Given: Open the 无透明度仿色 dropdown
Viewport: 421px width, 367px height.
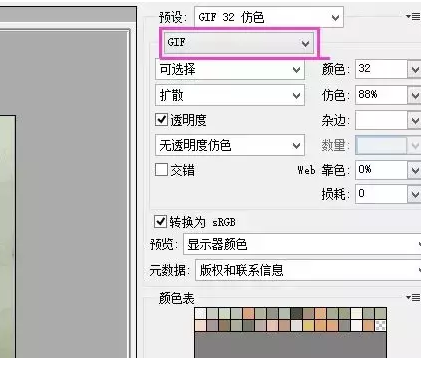Looking at the screenshot, I should click(230, 145).
